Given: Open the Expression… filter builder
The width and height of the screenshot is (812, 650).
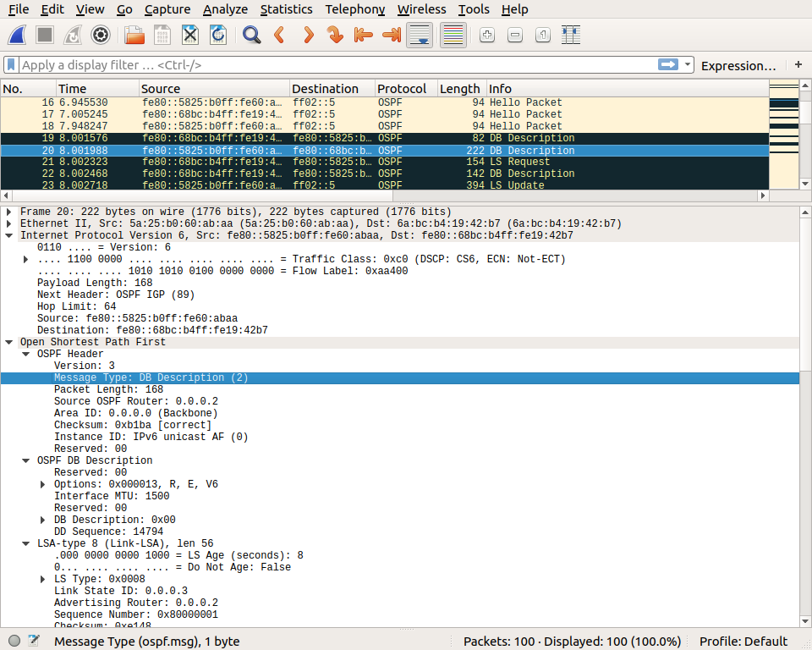Looking at the screenshot, I should (x=738, y=66).
